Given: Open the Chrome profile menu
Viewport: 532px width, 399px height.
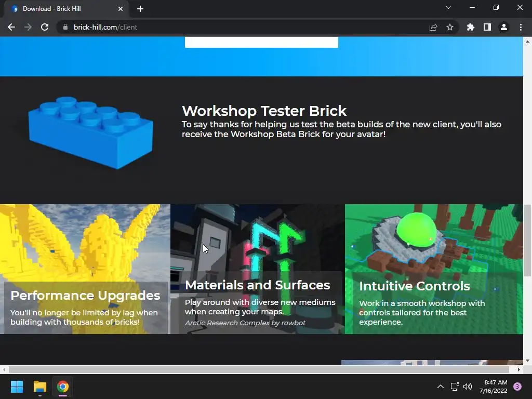Looking at the screenshot, I should (504, 27).
